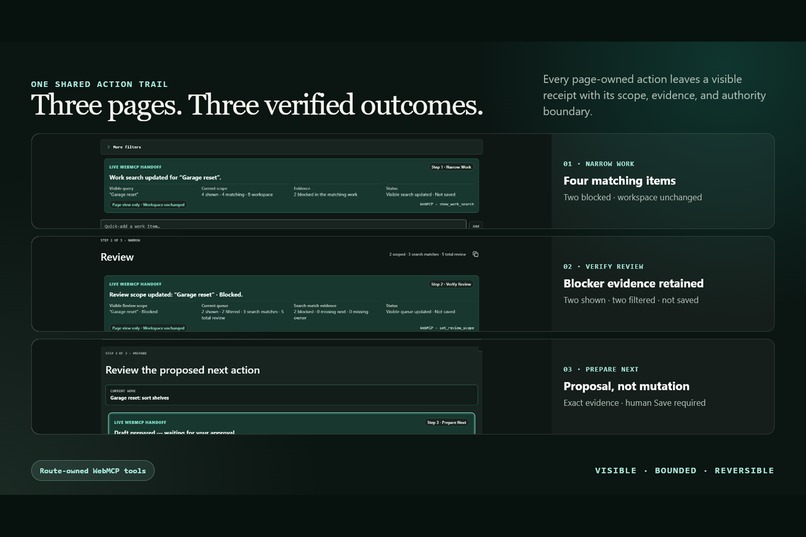The width and height of the screenshot is (806, 537).
Task: Expand the More filters disclosure chevron
Action: coord(108,147)
